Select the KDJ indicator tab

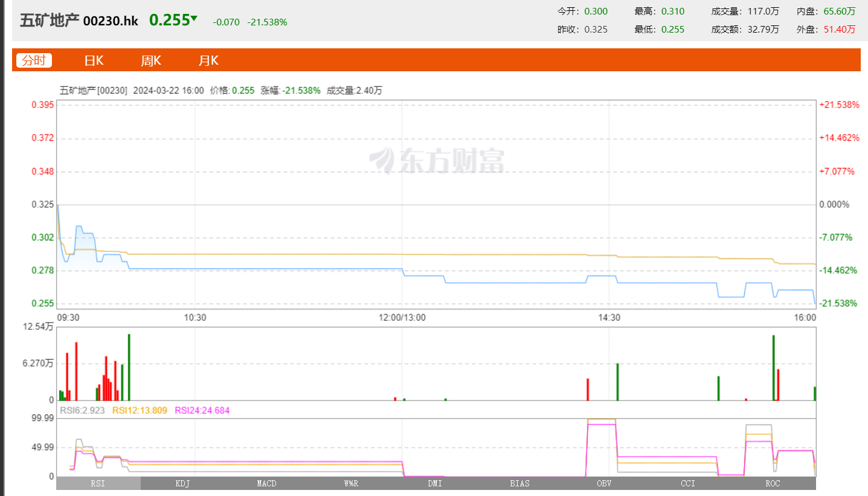(182, 483)
